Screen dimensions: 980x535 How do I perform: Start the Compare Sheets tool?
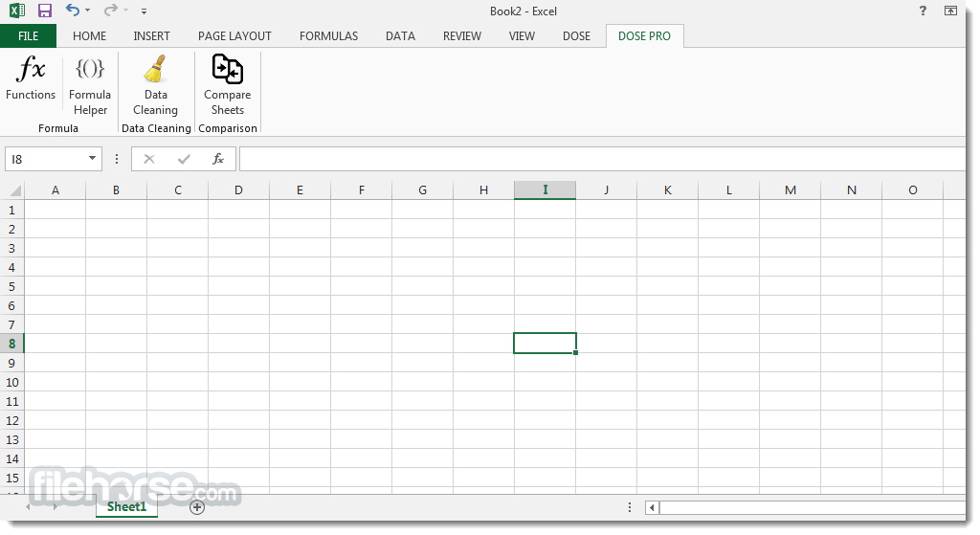(228, 85)
